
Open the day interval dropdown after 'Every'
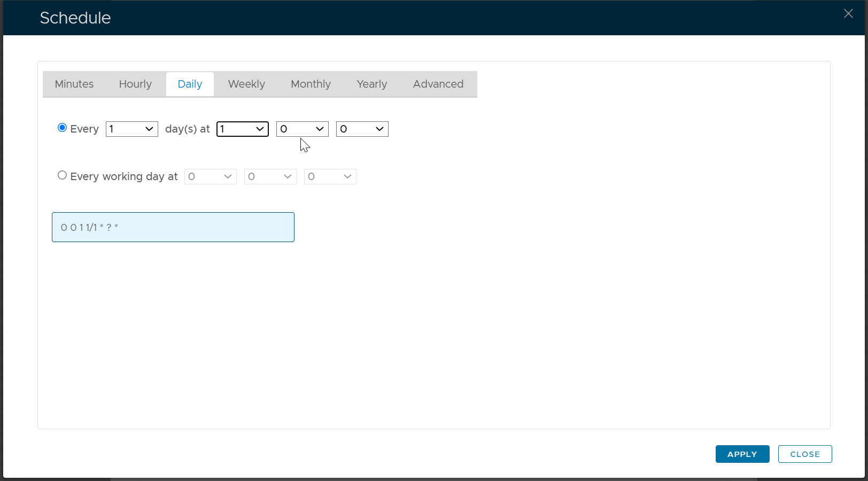[x=131, y=129]
